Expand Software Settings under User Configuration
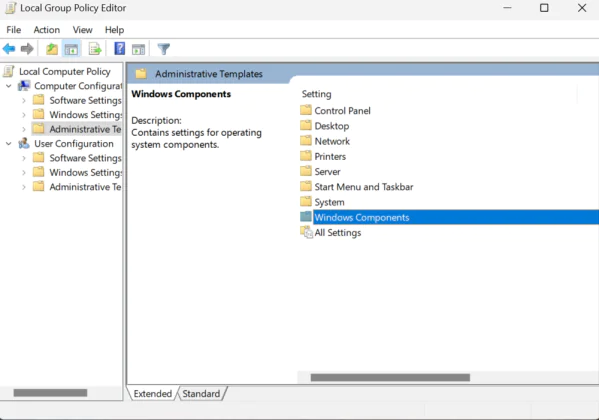The height and width of the screenshot is (420, 599). [24, 158]
